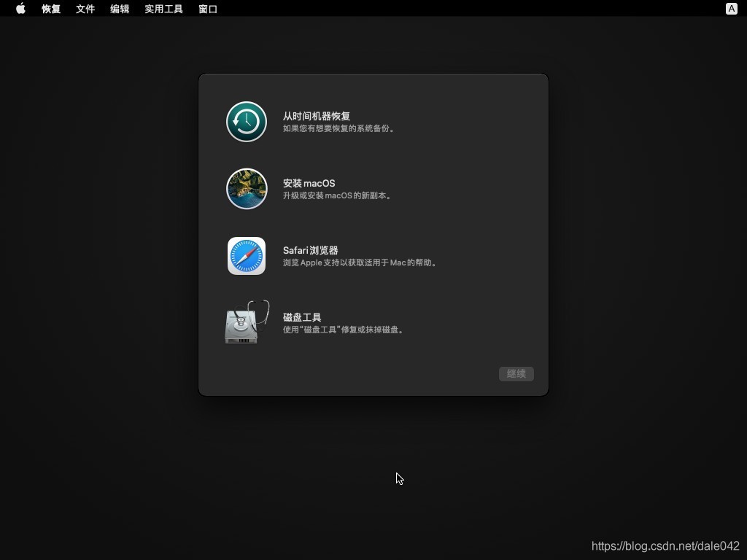This screenshot has width=747, height=560.
Task: Select the Time Machine restore icon
Action: [247, 122]
